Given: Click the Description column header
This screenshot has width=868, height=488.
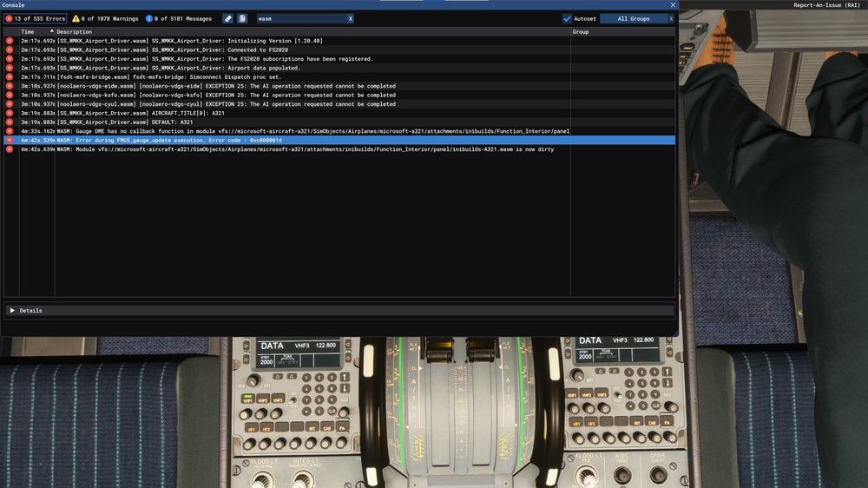Looking at the screenshot, I should point(74,32).
